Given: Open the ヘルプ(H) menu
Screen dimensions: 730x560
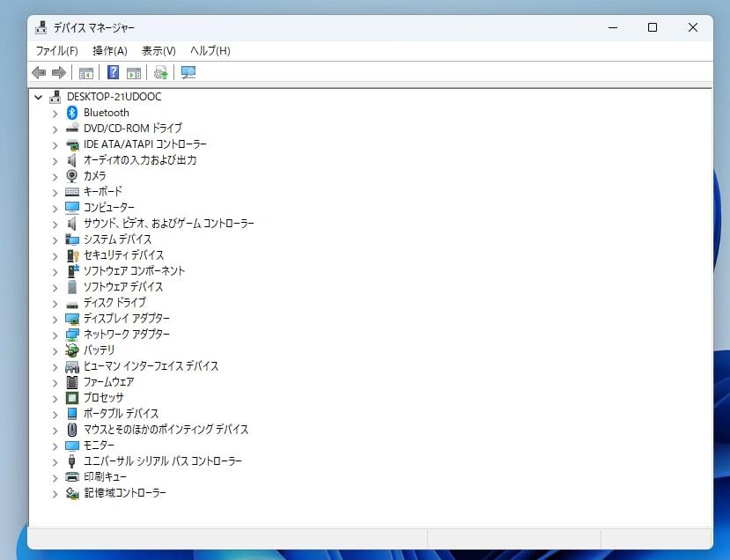Looking at the screenshot, I should pos(210,51).
